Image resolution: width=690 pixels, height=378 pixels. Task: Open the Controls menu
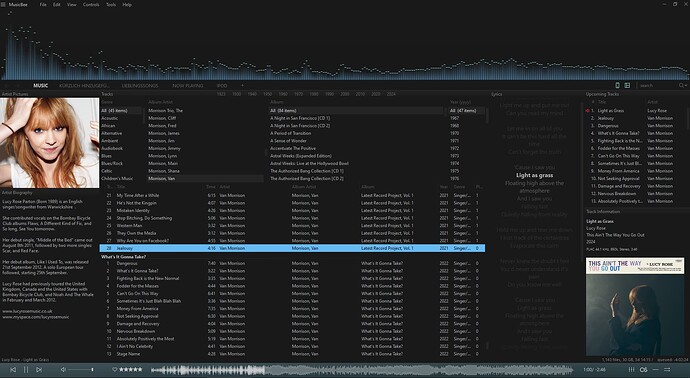tap(91, 4)
